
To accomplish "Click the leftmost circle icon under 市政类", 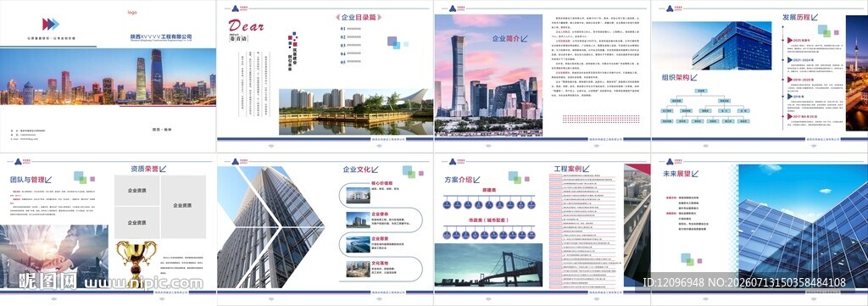I will 448,235.
